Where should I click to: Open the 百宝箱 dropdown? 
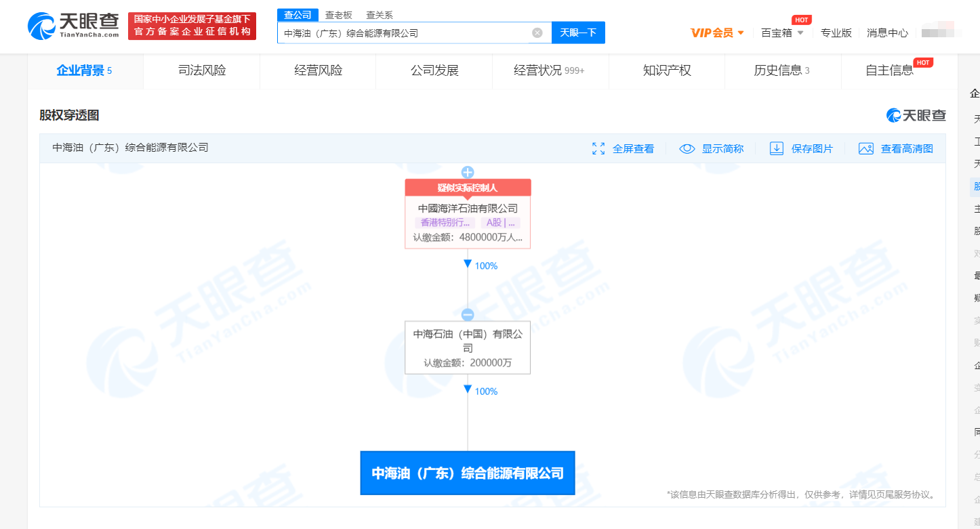pyautogui.click(x=777, y=32)
